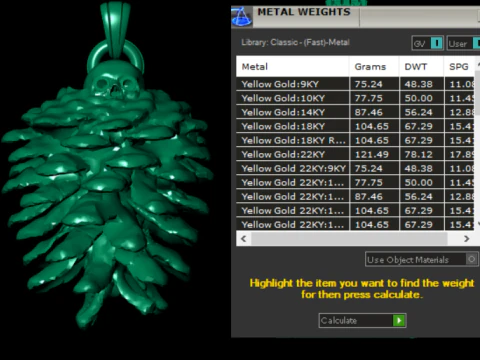
Task: Click the Metal Weights scale icon
Action: point(242,17)
